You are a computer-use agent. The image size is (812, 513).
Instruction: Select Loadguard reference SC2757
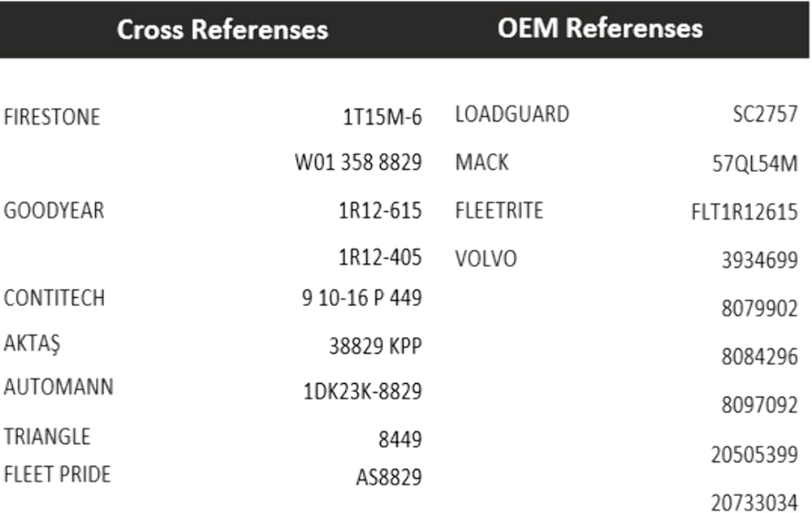coord(765,114)
